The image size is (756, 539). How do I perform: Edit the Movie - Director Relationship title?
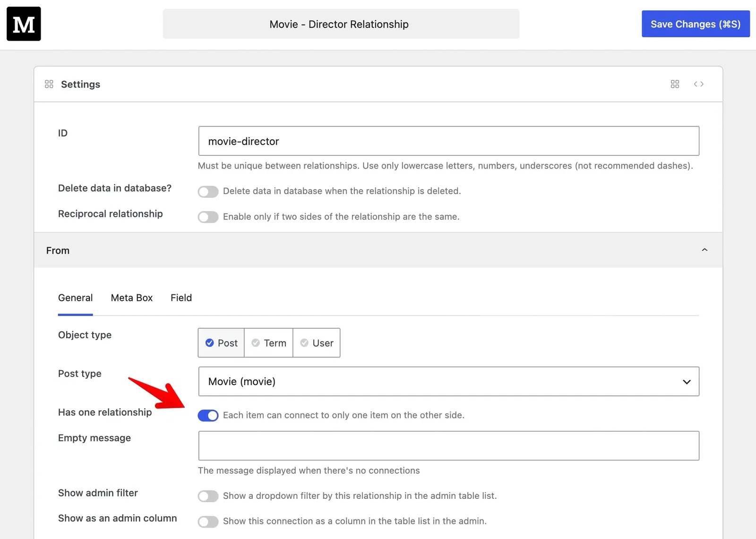[x=341, y=24]
